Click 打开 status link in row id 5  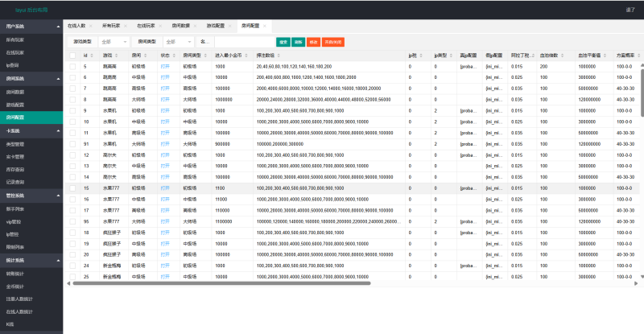165,67
